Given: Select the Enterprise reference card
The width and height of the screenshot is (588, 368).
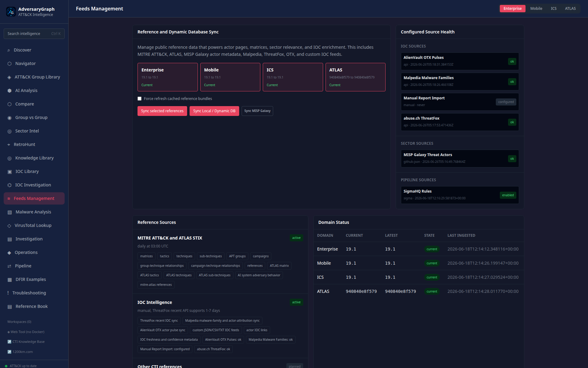Looking at the screenshot, I should [x=168, y=77].
